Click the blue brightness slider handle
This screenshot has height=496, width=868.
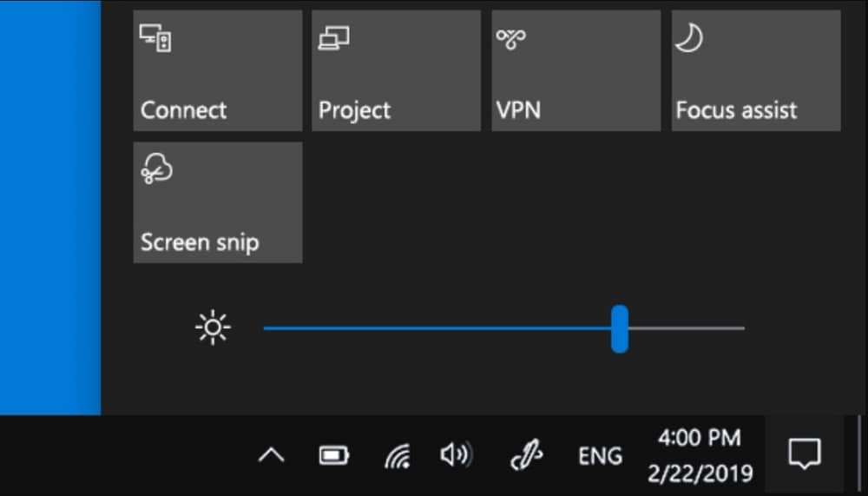[620, 328]
